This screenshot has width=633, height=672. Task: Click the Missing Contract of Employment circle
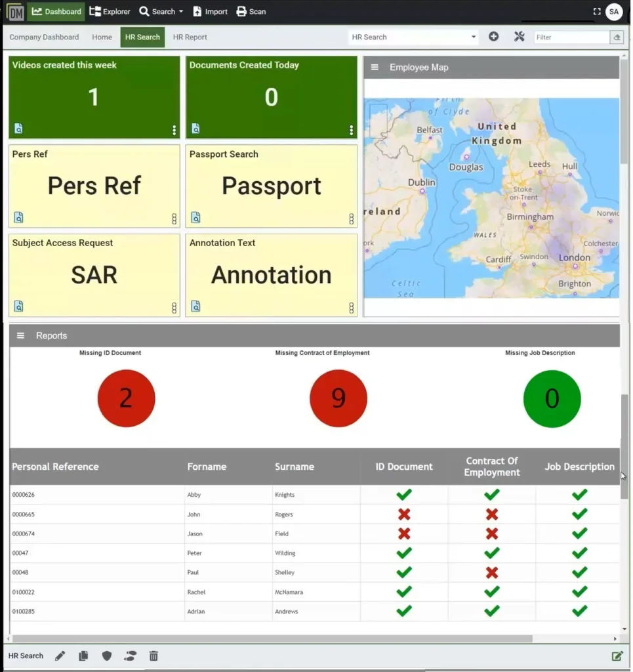[x=338, y=398]
